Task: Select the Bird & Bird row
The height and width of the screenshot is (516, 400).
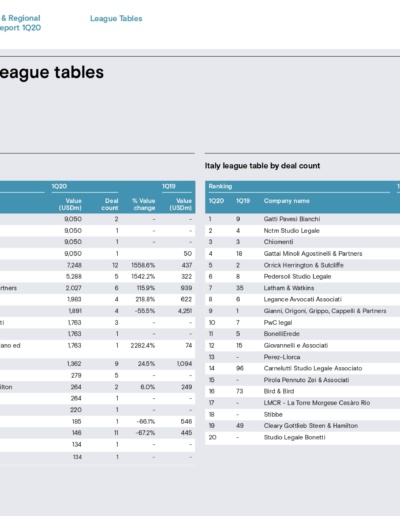Action: coord(303,391)
